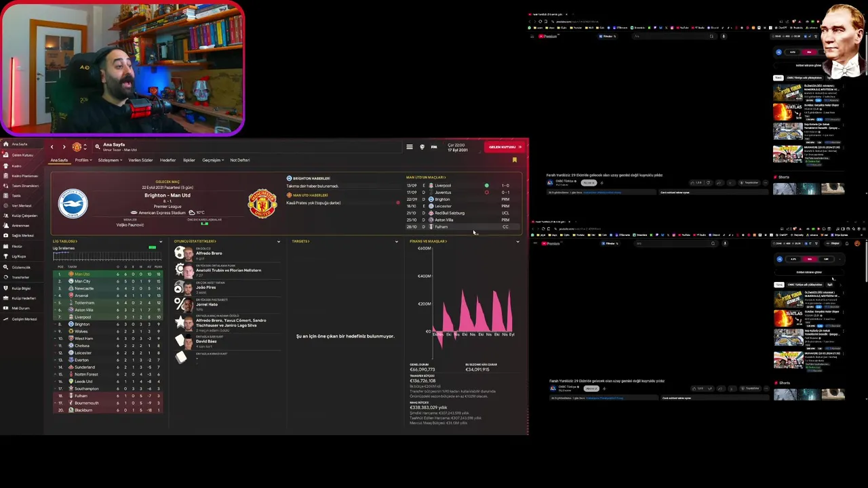Click the FM logo in the top bar
Image resolution: width=868 pixels, height=488 pixels.
(x=434, y=146)
